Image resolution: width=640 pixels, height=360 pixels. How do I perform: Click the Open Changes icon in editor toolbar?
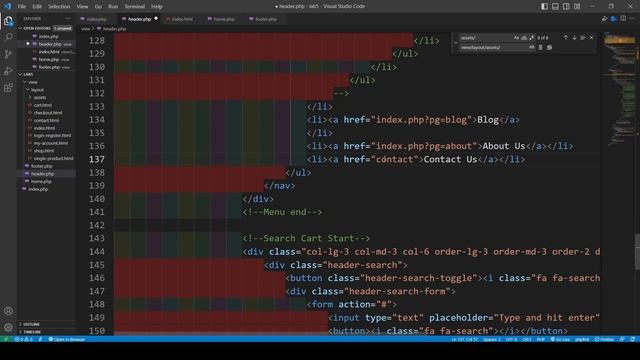tap(604, 19)
